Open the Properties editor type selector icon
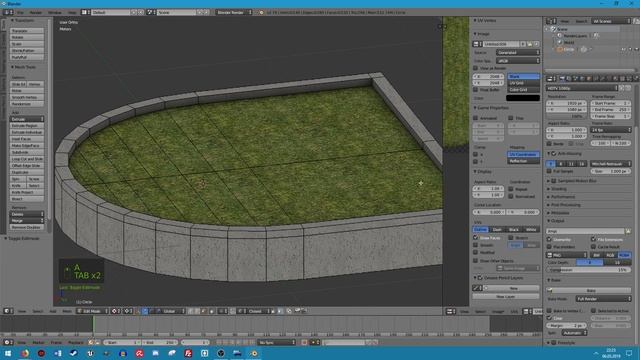 [x=551, y=78]
